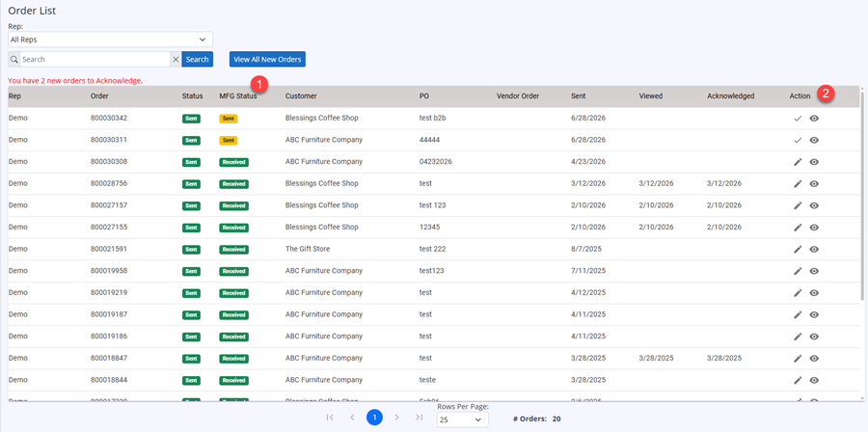Open the All Reps dropdown
This screenshot has width=868, height=432.
point(110,40)
